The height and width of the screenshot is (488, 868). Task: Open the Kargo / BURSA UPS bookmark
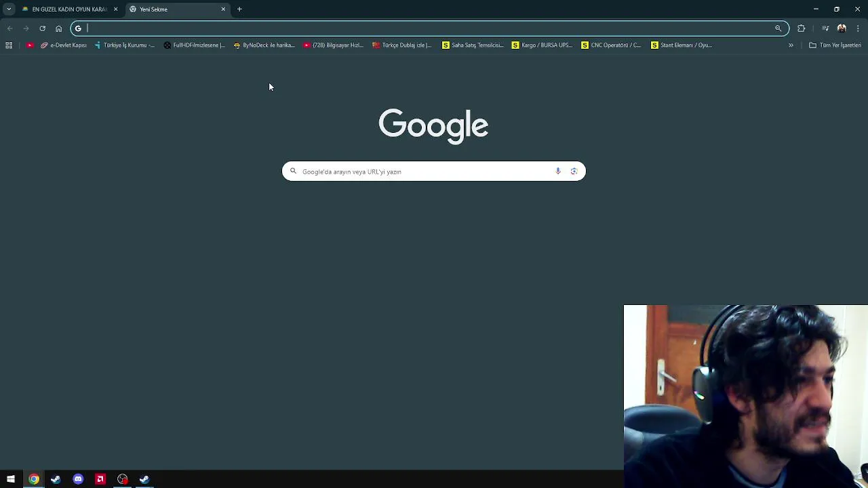pos(542,45)
